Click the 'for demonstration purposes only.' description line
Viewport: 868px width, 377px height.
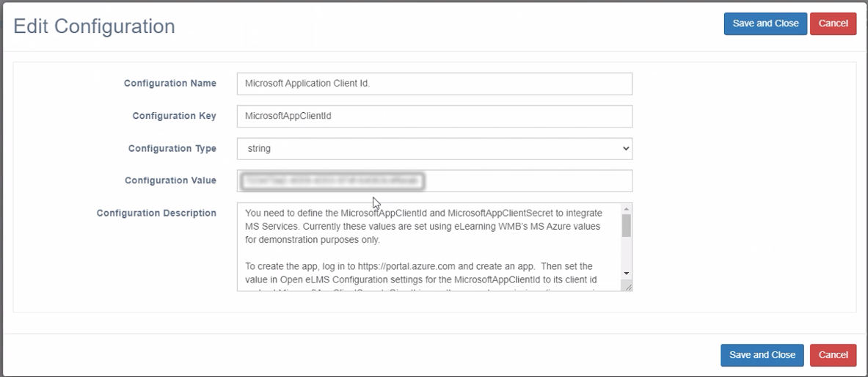tap(313, 241)
